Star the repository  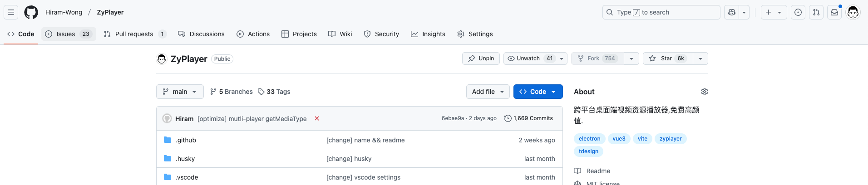point(668,58)
